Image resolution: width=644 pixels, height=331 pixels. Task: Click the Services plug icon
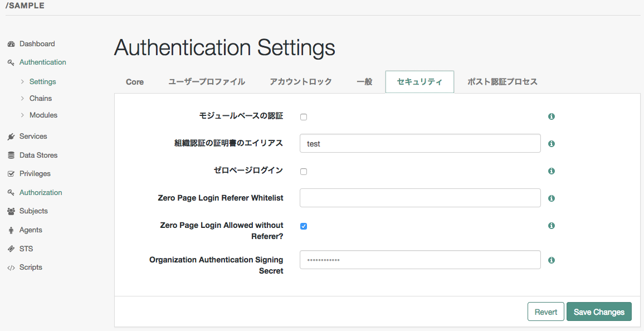(11, 137)
